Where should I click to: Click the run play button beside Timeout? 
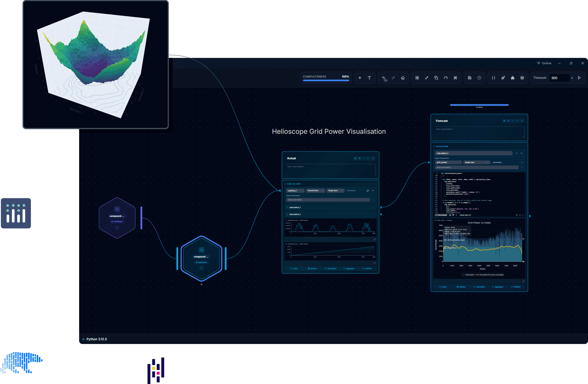tap(579, 78)
